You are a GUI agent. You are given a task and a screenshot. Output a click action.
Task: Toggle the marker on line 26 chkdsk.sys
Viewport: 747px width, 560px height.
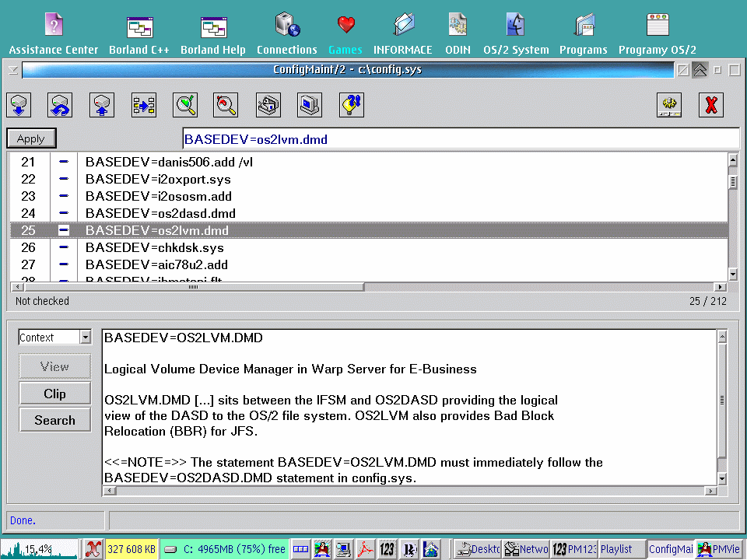click(x=64, y=247)
